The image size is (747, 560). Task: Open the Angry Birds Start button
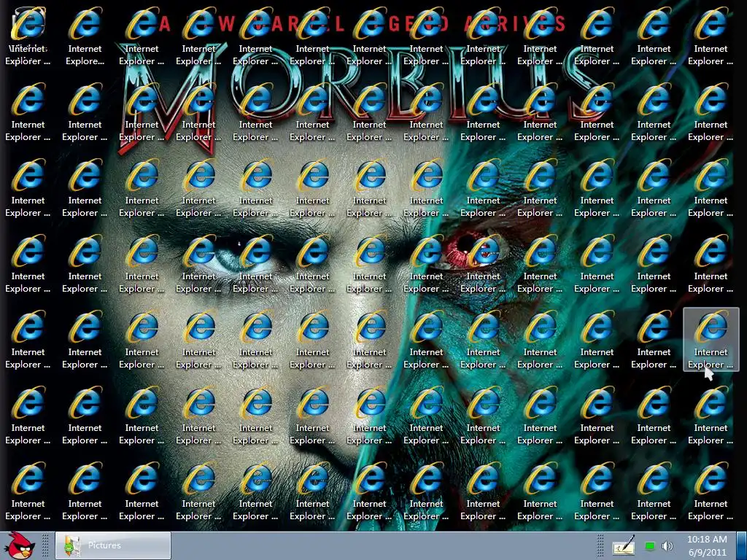[19, 545]
